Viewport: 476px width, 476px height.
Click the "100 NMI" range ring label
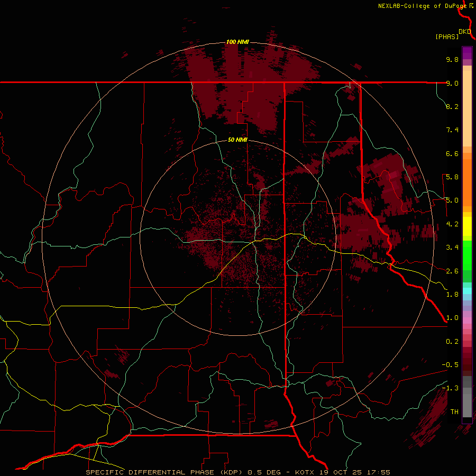[237, 42]
